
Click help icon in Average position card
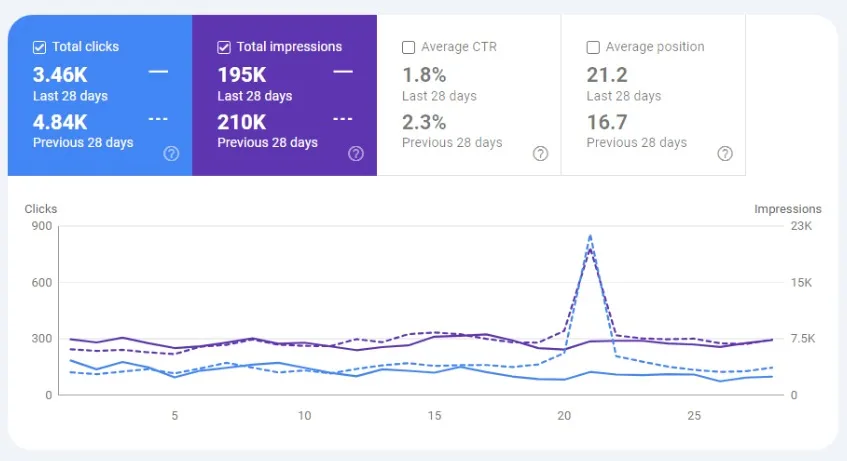click(x=725, y=153)
